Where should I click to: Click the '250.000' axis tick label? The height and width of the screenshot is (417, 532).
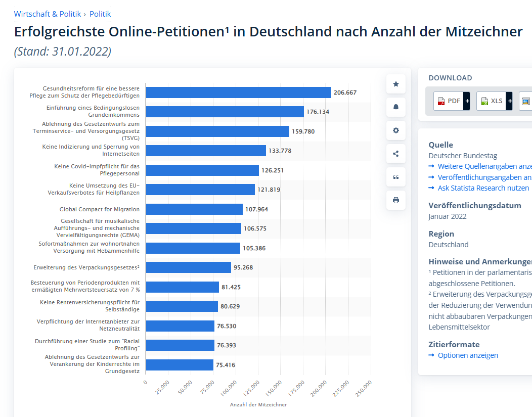click(364, 388)
